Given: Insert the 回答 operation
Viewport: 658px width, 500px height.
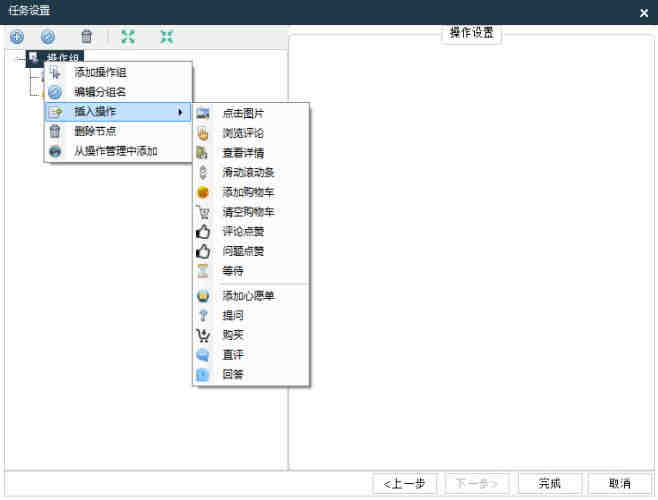Looking at the screenshot, I should coord(251,374).
